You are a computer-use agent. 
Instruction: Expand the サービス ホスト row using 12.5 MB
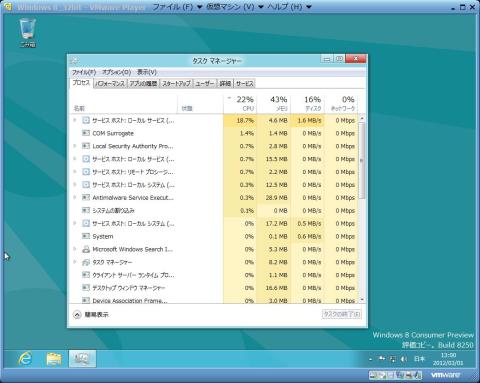click(x=75, y=184)
